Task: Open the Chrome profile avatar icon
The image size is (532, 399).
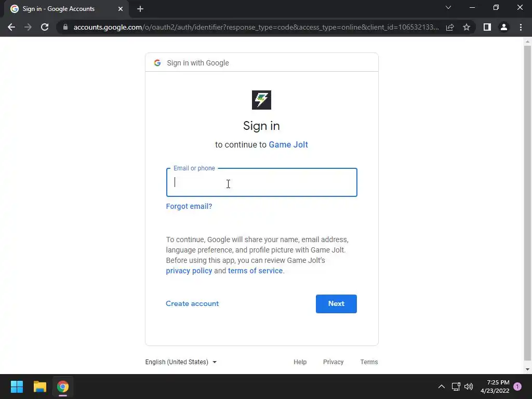Action: [x=504, y=27]
